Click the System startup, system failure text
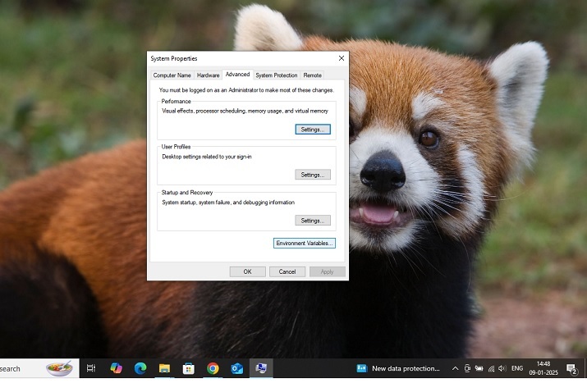Screen dimensions: 587x392 tap(228, 203)
